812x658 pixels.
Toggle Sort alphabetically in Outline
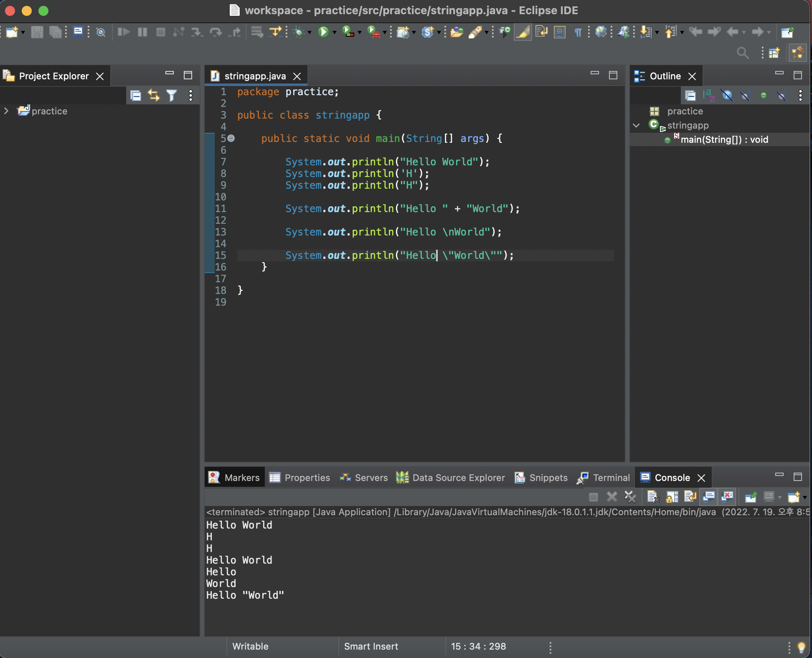coord(709,96)
